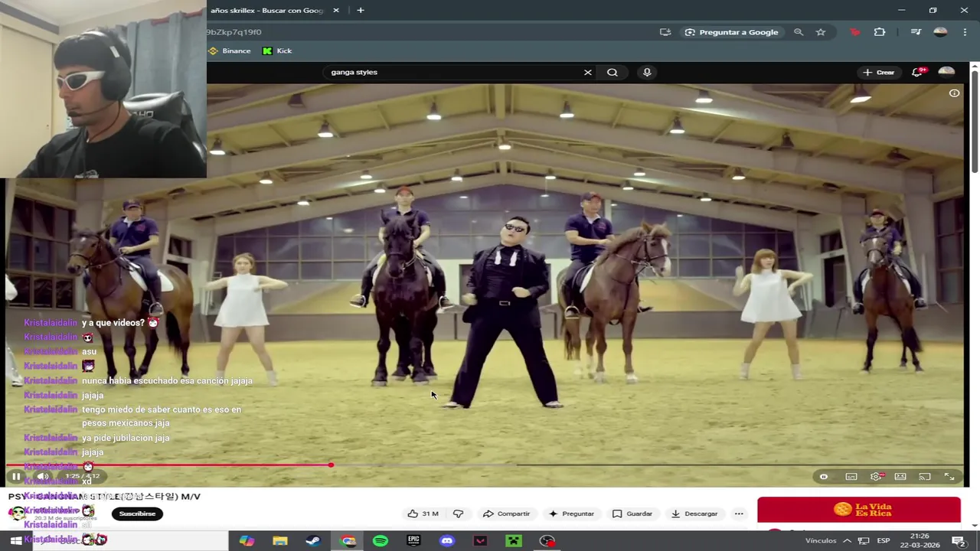The height and width of the screenshot is (551, 980).
Task: Save video with Guardar button
Action: tap(632, 514)
